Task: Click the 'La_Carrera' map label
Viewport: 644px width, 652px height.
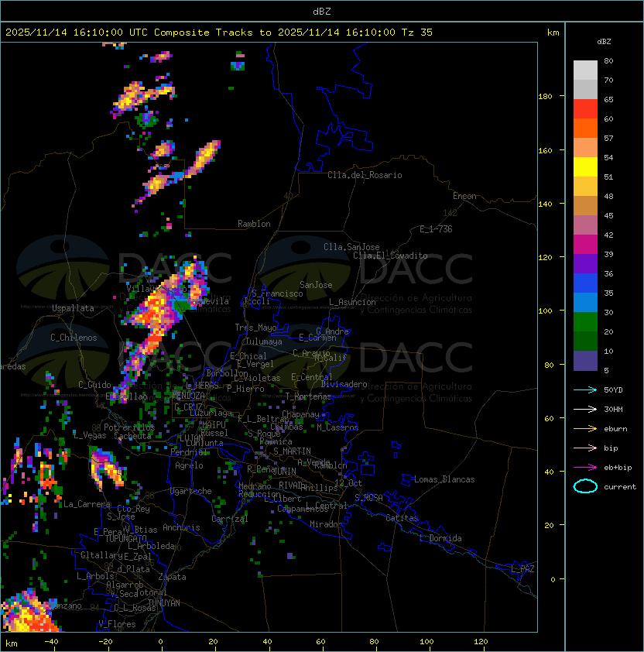Action: 87,504
